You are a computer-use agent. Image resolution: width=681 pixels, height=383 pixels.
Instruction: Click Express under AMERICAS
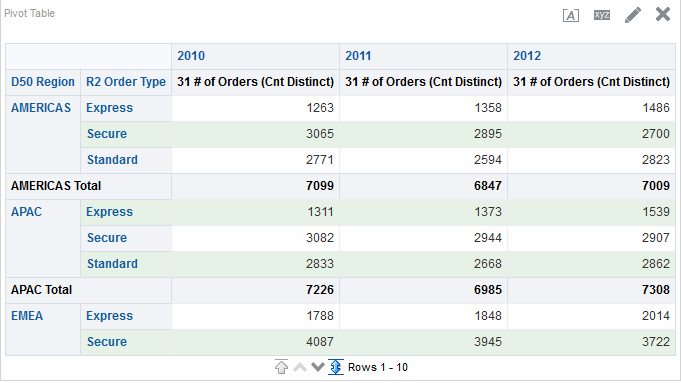109,108
